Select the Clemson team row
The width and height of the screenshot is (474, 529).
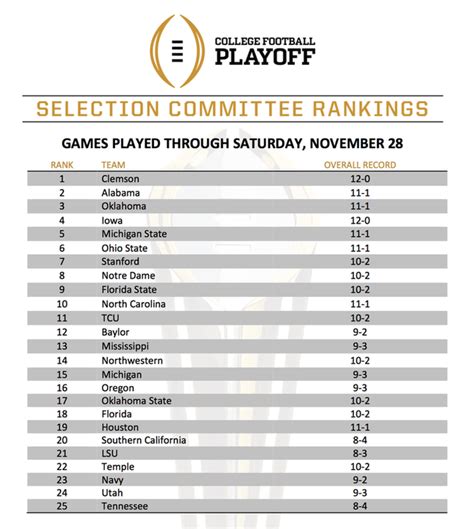pos(238,179)
